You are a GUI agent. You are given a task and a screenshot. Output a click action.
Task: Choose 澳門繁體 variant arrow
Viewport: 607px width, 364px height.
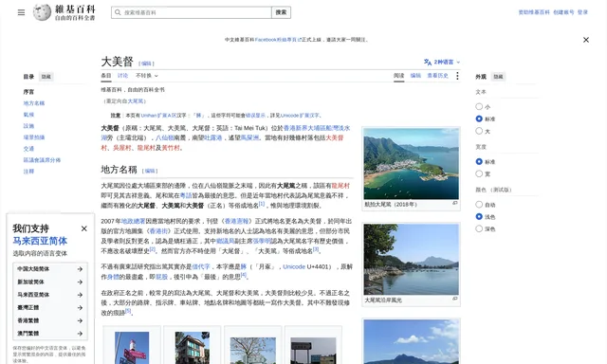(80, 334)
